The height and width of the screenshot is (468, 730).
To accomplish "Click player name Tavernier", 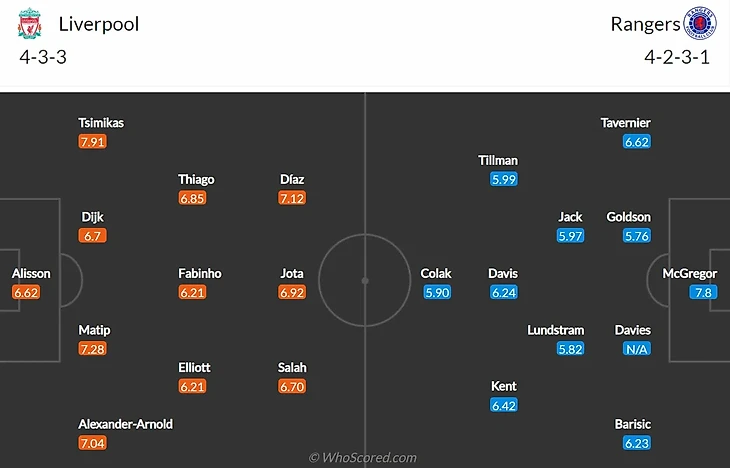I will (x=625, y=123).
